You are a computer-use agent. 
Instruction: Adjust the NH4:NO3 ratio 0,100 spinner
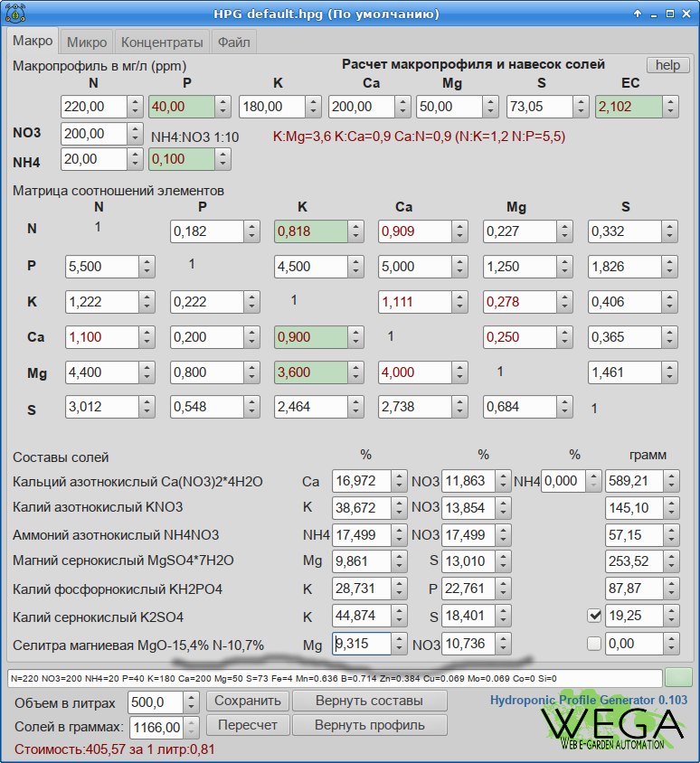222,159
